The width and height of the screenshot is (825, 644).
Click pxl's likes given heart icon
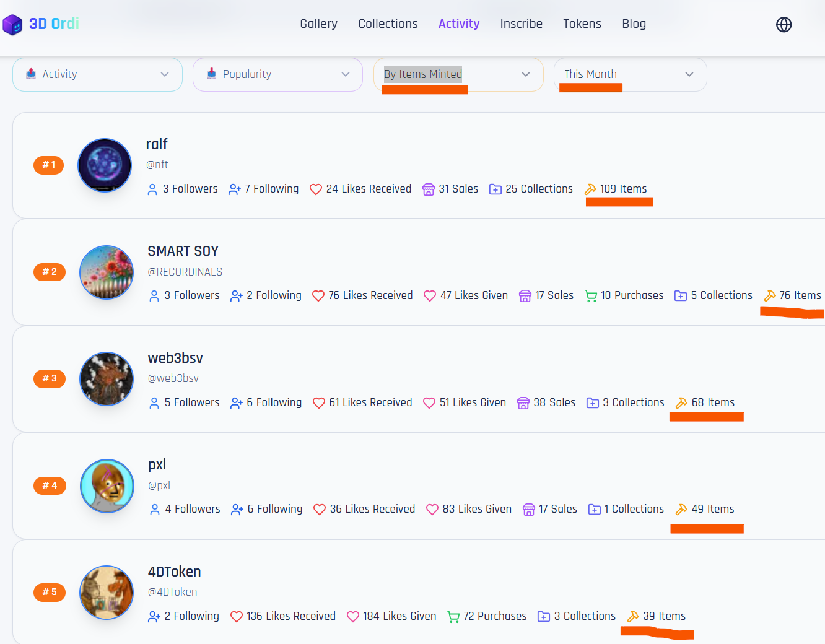click(432, 510)
